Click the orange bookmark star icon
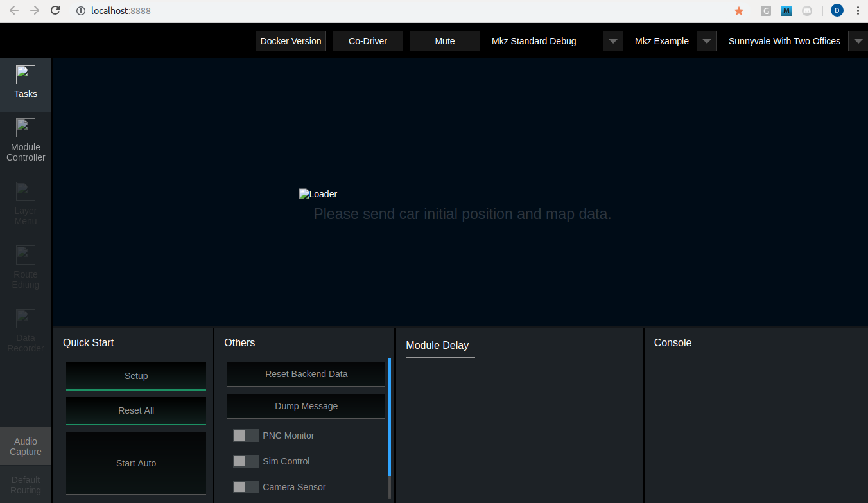 (x=739, y=11)
